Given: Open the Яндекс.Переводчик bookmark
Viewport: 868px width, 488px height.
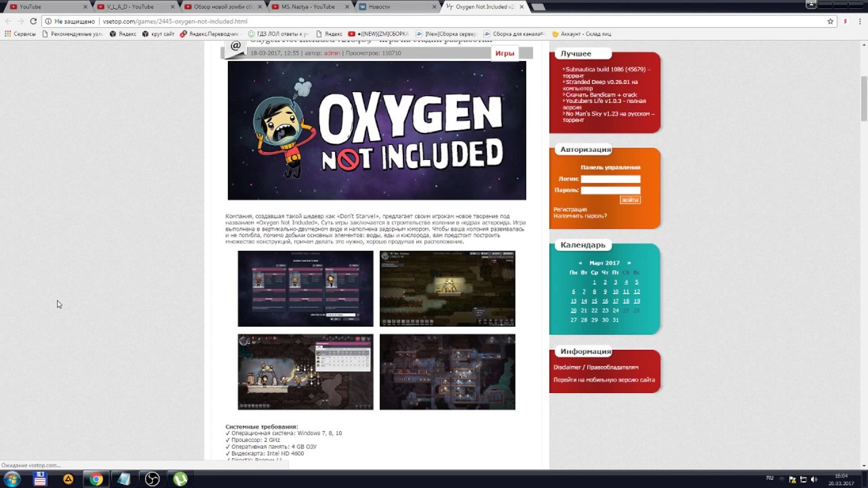Looking at the screenshot, I should (209, 34).
